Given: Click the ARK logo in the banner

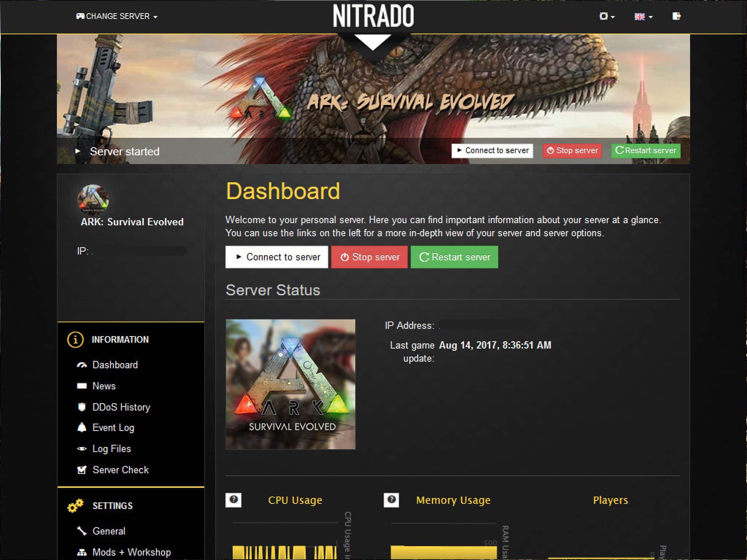Looking at the screenshot, I should coord(261,98).
